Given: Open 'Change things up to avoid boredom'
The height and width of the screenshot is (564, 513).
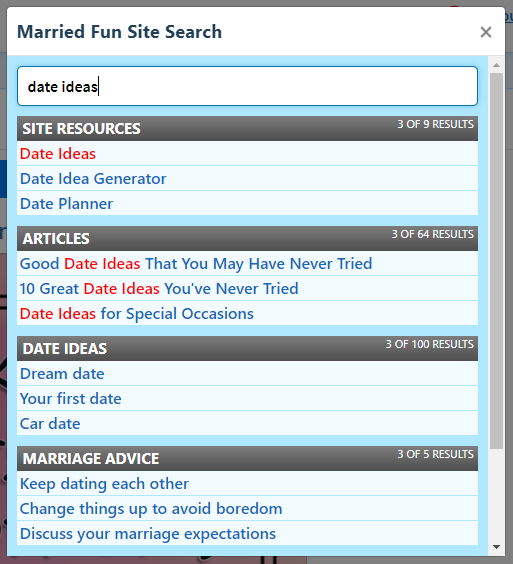Looking at the screenshot, I should point(151,509).
